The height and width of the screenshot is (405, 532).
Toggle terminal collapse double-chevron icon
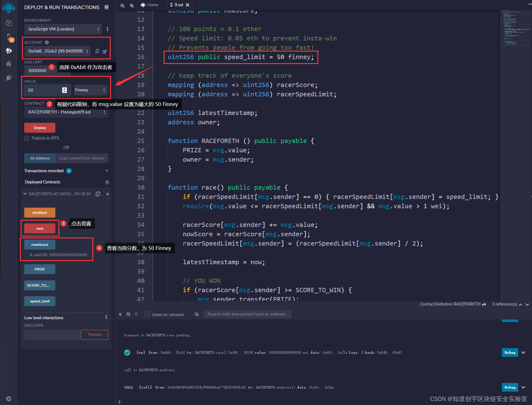point(120,314)
